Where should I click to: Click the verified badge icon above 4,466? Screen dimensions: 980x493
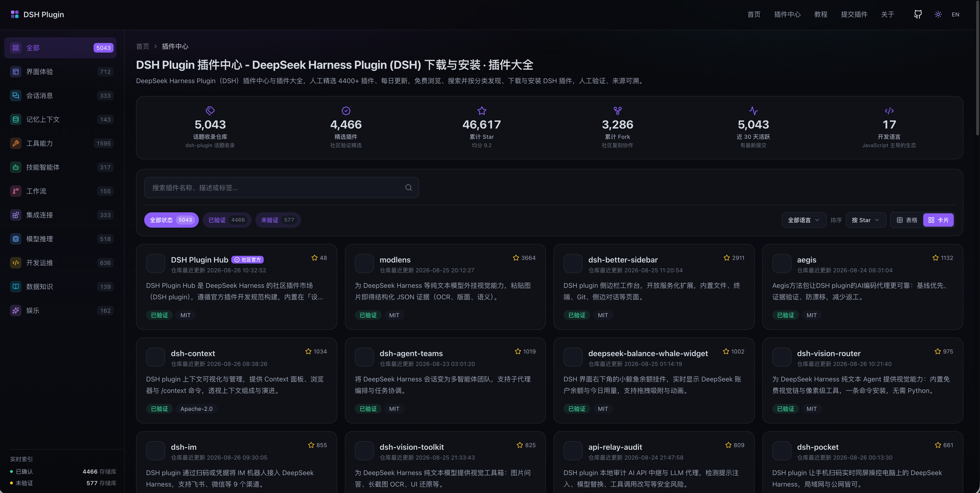346,111
